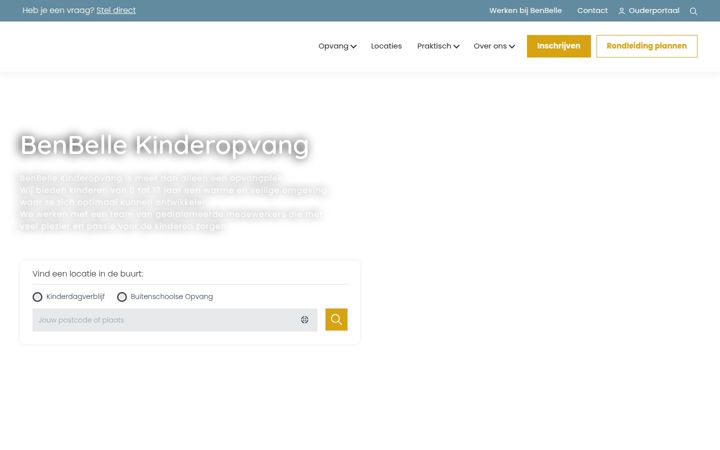Expand the Praktisch dropdown menu
The width and height of the screenshot is (720, 450).
click(x=438, y=46)
